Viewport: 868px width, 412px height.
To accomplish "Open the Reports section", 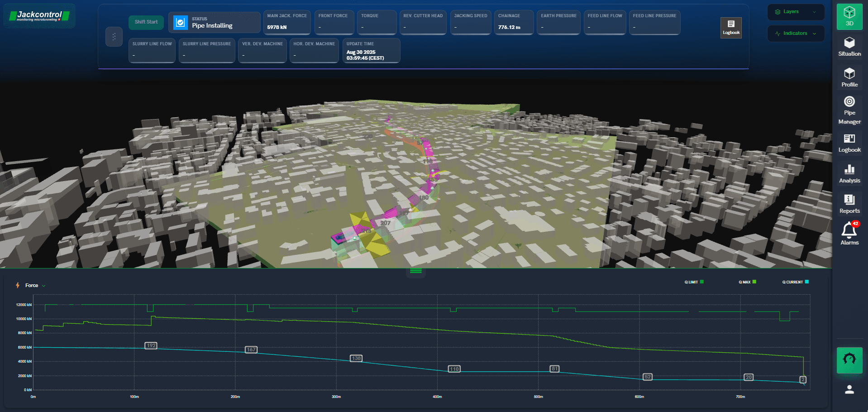I will coord(849,204).
